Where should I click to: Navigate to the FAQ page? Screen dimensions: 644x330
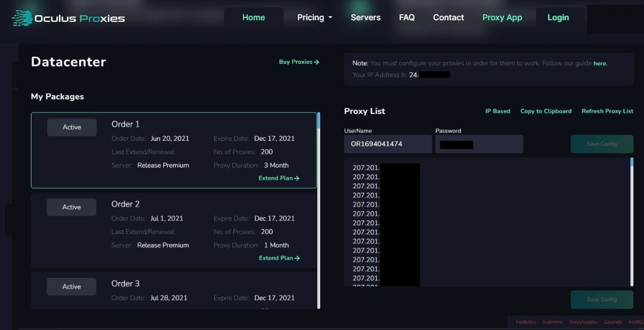(406, 17)
